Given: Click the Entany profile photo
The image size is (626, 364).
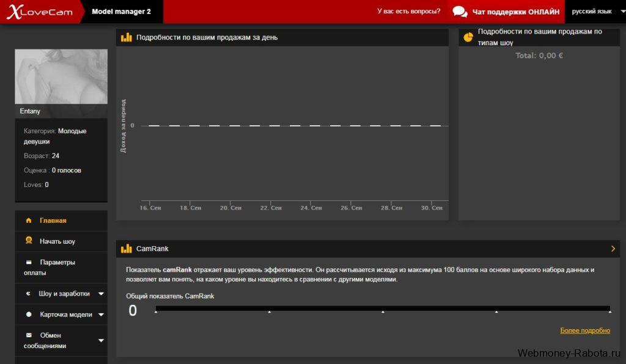Looking at the screenshot, I should click(x=61, y=76).
